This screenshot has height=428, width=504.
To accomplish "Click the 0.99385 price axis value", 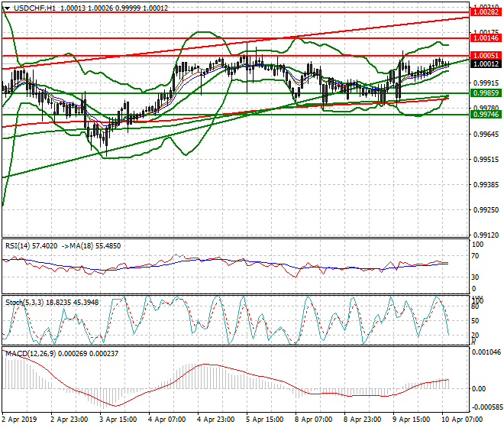I will click(486, 184).
